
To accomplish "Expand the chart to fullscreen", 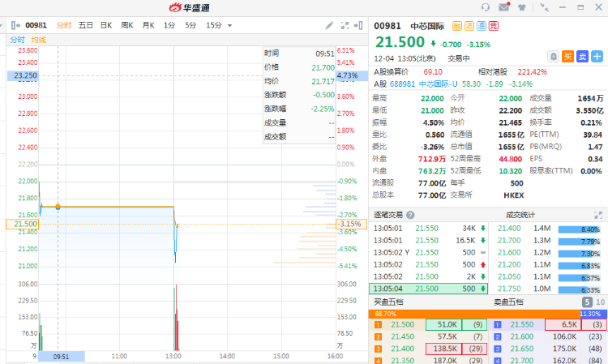I will (x=345, y=25).
